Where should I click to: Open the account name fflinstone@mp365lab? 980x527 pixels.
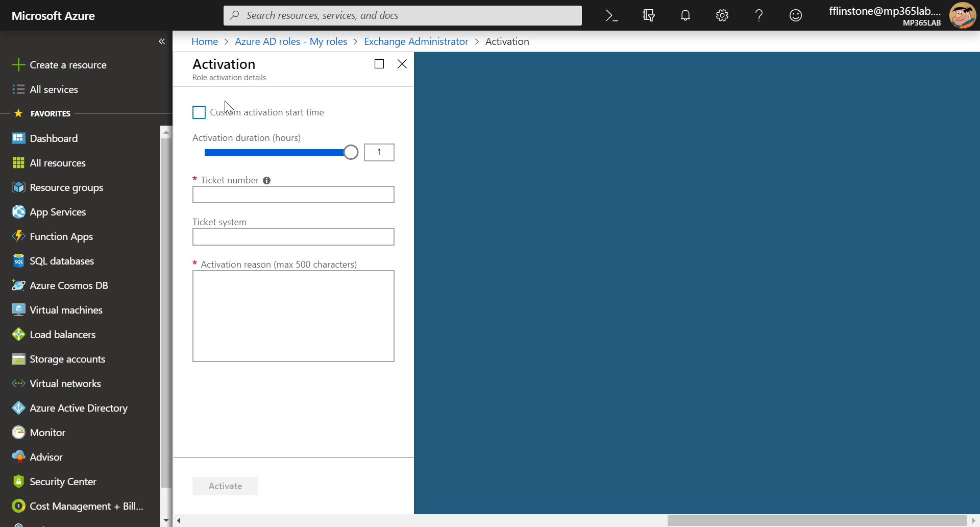pyautogui.click(x=885, y=11)
